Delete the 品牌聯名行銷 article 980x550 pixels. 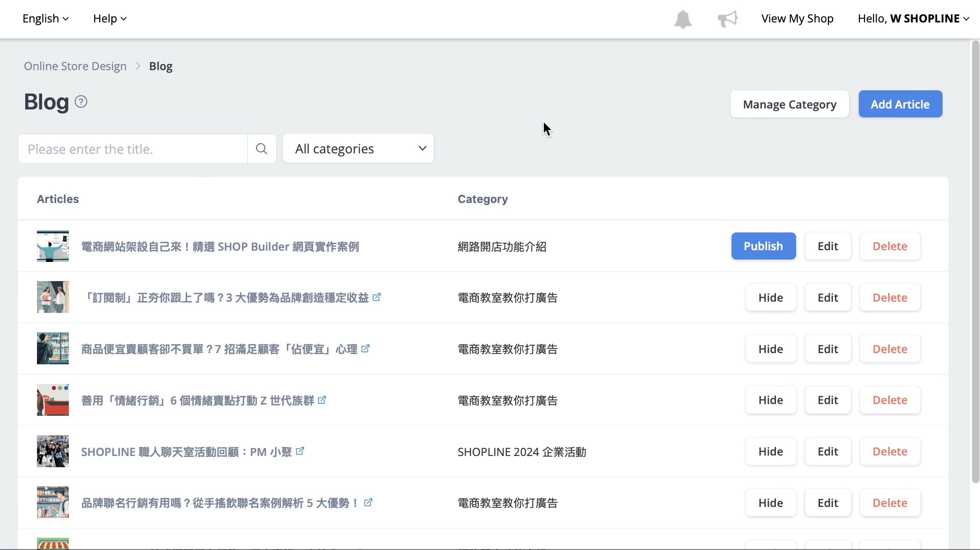click(890, 503)
